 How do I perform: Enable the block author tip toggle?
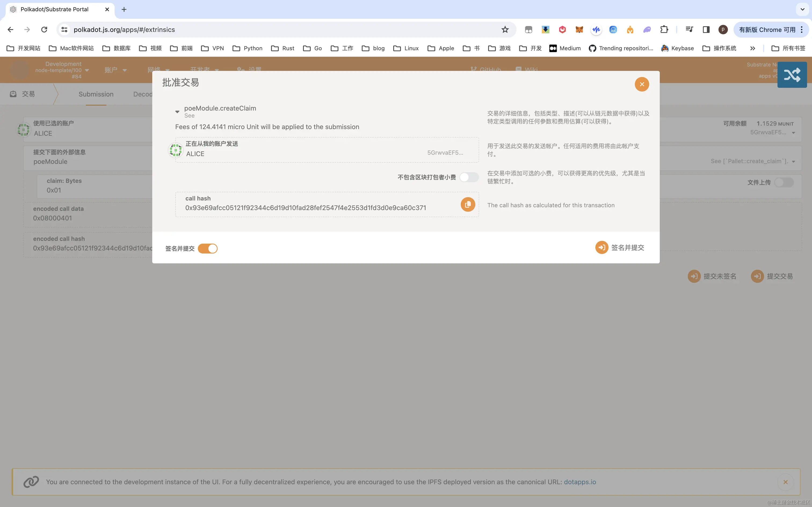469,177
